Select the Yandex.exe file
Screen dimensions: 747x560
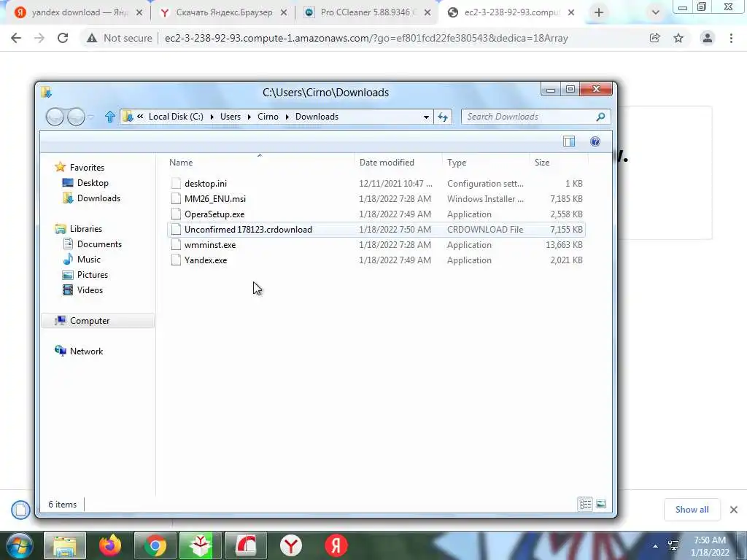[376, 260]
